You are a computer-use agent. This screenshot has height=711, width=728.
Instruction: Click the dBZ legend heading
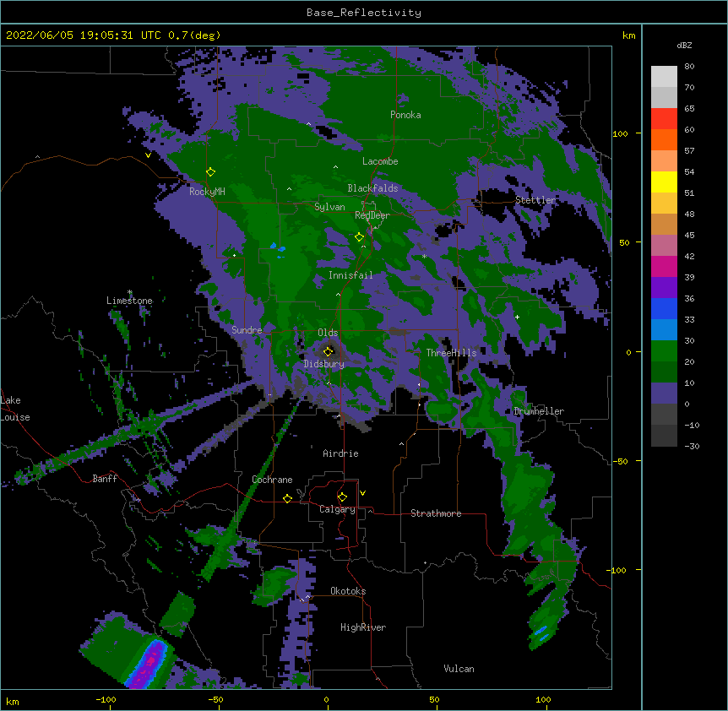(684, 45)
